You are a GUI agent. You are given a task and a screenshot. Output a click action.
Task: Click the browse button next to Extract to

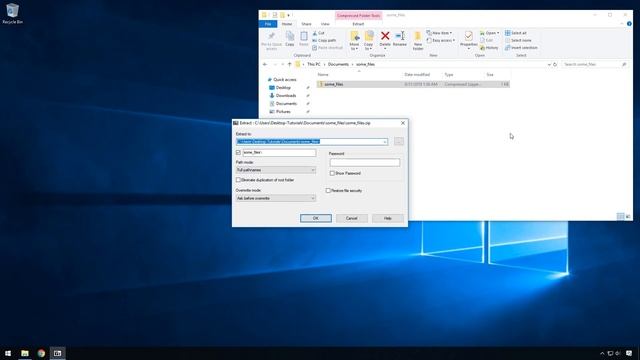[x=399, y=141]
